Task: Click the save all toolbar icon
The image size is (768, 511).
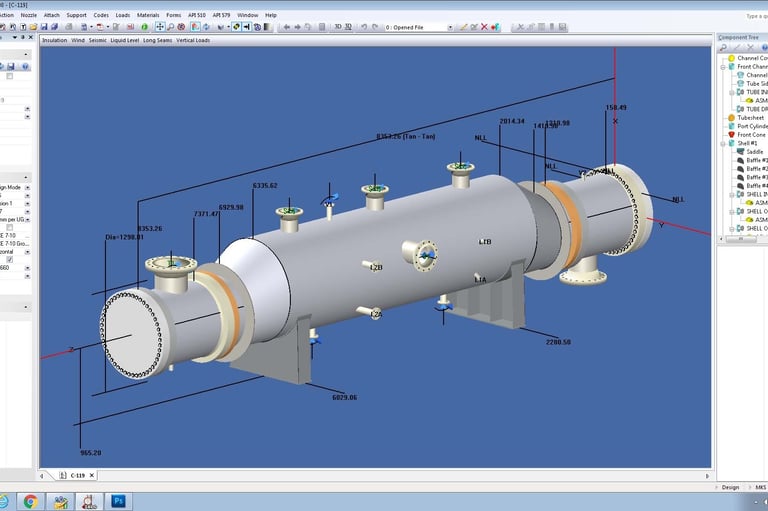Action: pyautogui.click(x=54, y=27)
